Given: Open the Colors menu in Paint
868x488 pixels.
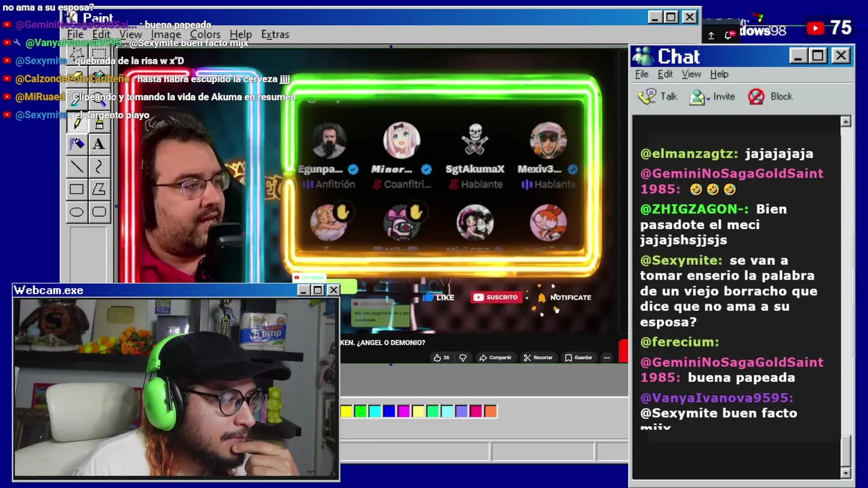Looking at the screenshot, I should point(205,35).
